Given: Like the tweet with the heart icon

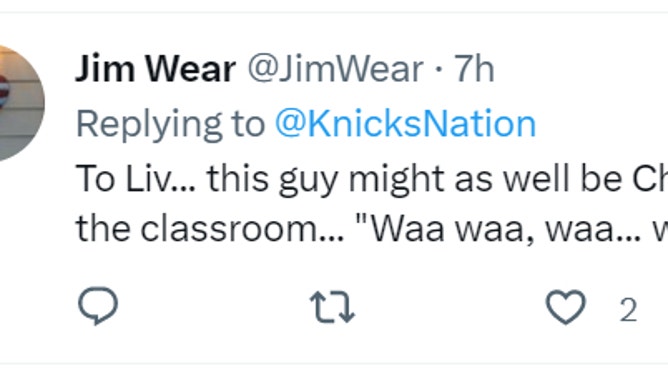Looking at the screenshot, I should [x=566, y=307].
